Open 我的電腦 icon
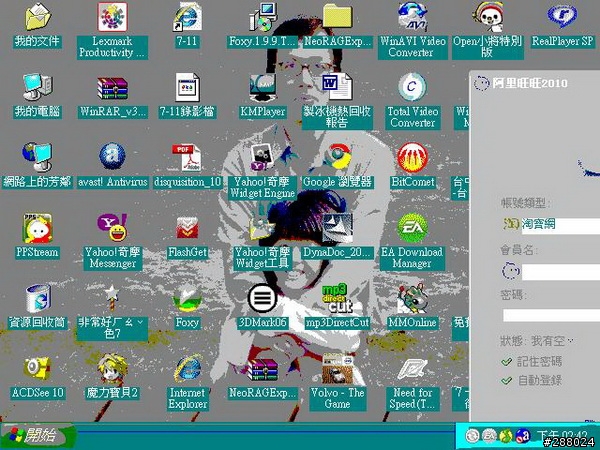The width and height of the screenshot is (600, 450). pos(37,88)
